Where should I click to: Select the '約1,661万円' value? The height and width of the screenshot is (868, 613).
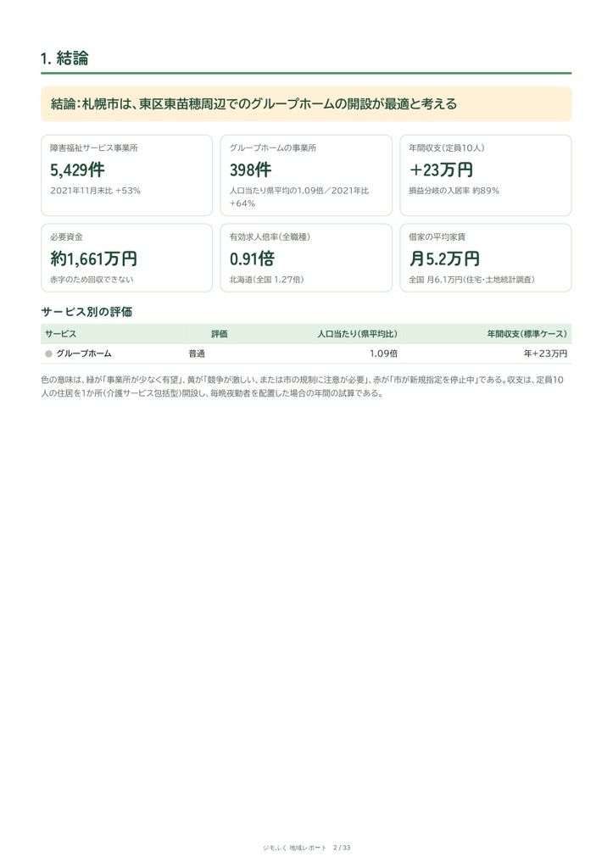click(93, 259)
